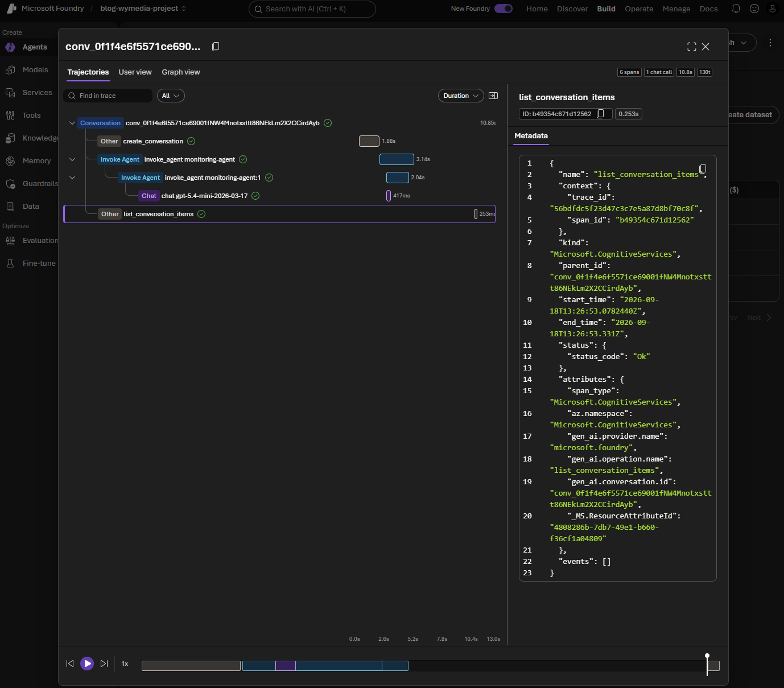Go to Home in the top navigation
Screen dimensions: 784x688
point(537,9)
